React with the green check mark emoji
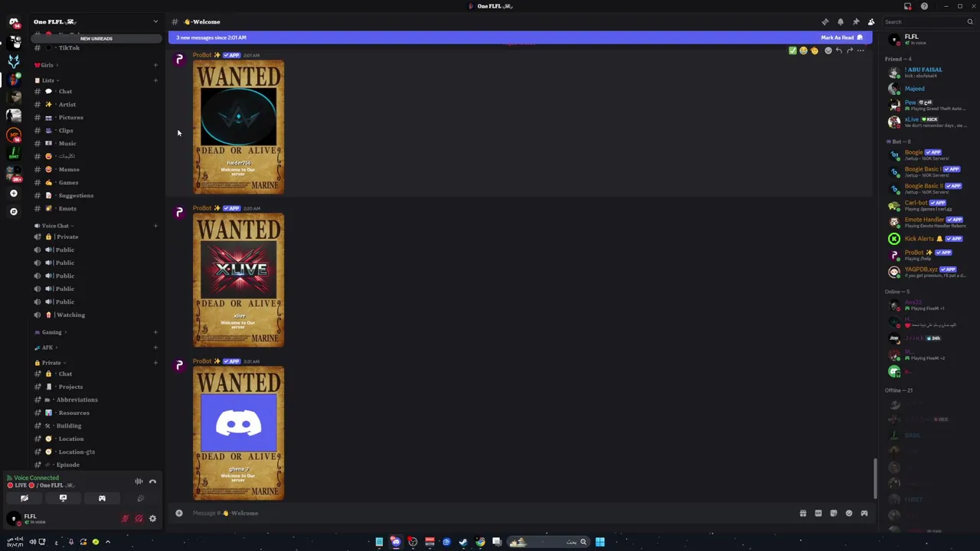 pyautogui.click(x=792, y=51)
